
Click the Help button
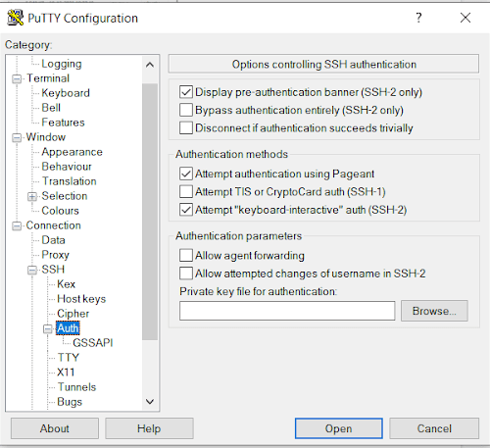[x=149, y=428]
